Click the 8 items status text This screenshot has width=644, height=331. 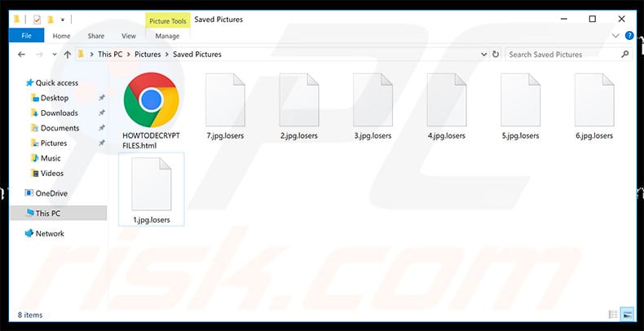pos(30,315)
